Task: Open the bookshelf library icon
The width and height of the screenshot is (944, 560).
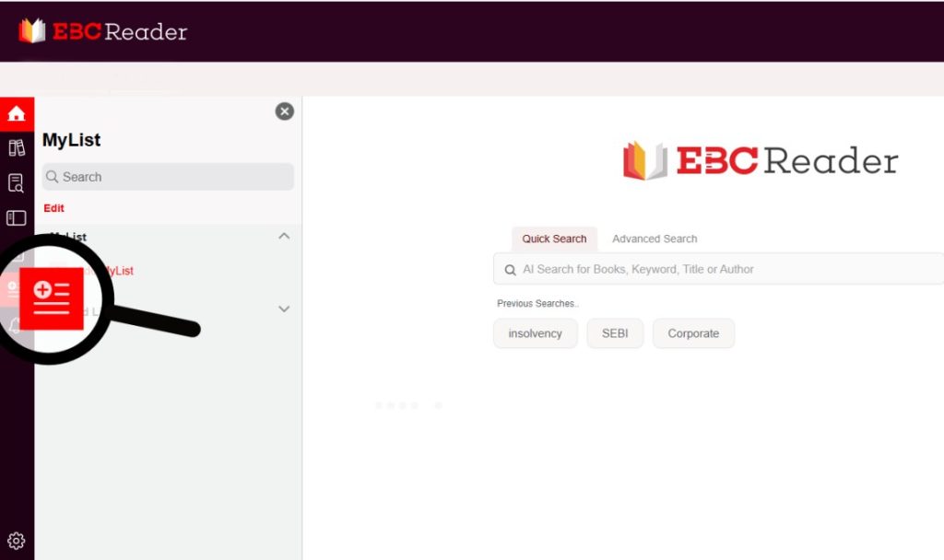Action: (17, 148)
